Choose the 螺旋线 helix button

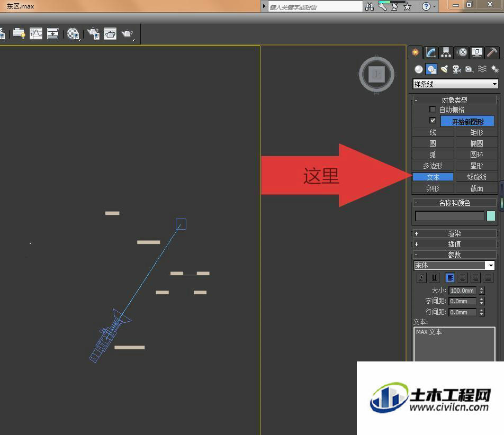pyautogui.click(x=476, y=177)
